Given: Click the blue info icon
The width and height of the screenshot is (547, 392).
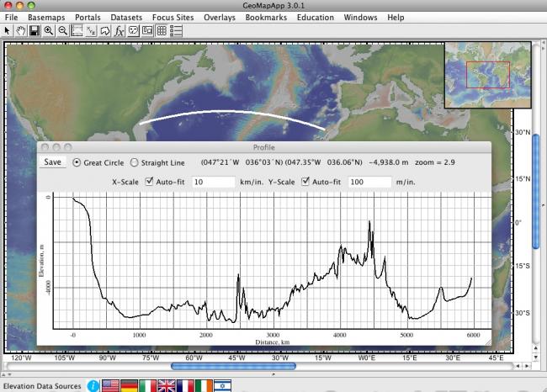Looking at the screenshot, I should tap(93, 385).
